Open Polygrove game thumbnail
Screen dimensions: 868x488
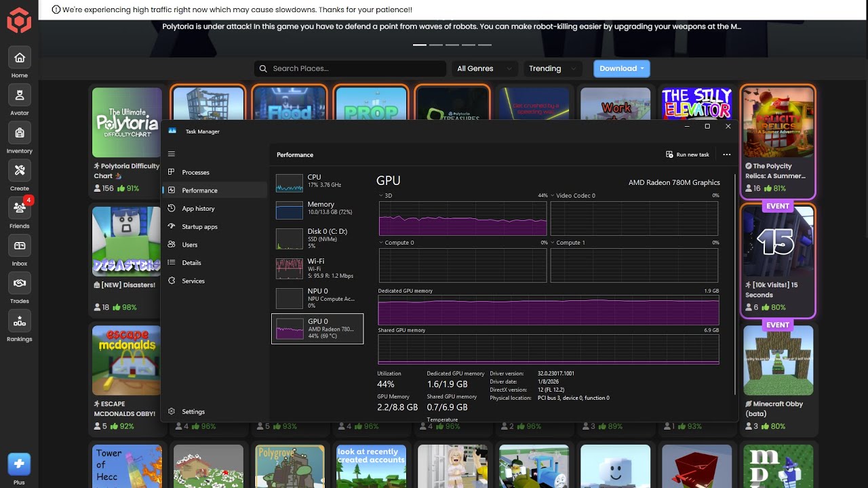pos(290,466)
